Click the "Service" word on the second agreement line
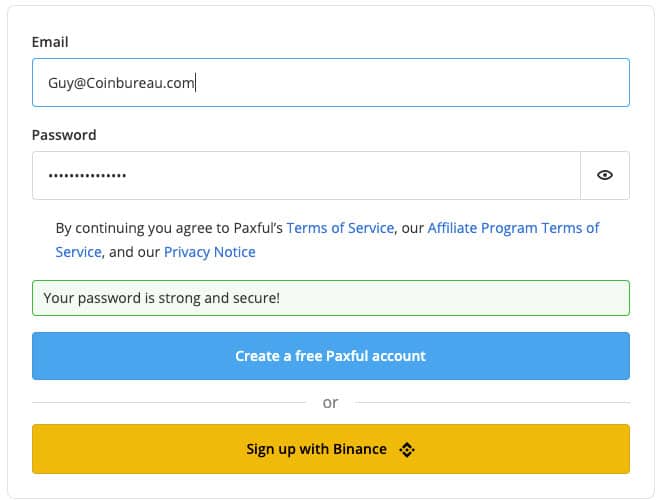The image size is (661, 500). pos(78,252)
